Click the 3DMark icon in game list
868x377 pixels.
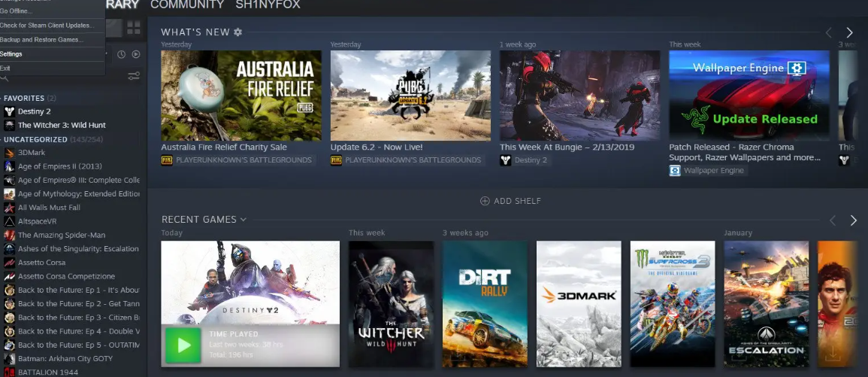click(10, 153)
